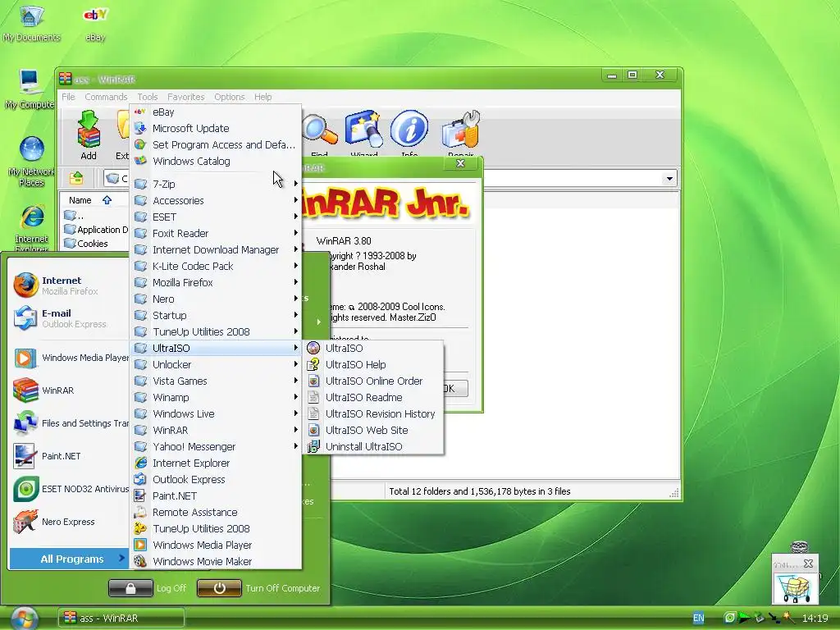Open All Programs in Start menu

[69, 559]
